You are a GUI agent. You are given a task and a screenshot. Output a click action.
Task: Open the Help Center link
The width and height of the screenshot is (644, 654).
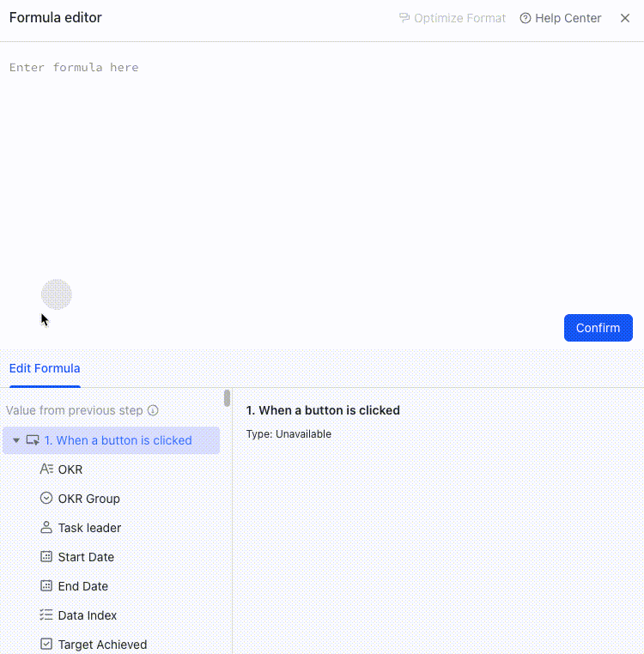coord(561,18)
